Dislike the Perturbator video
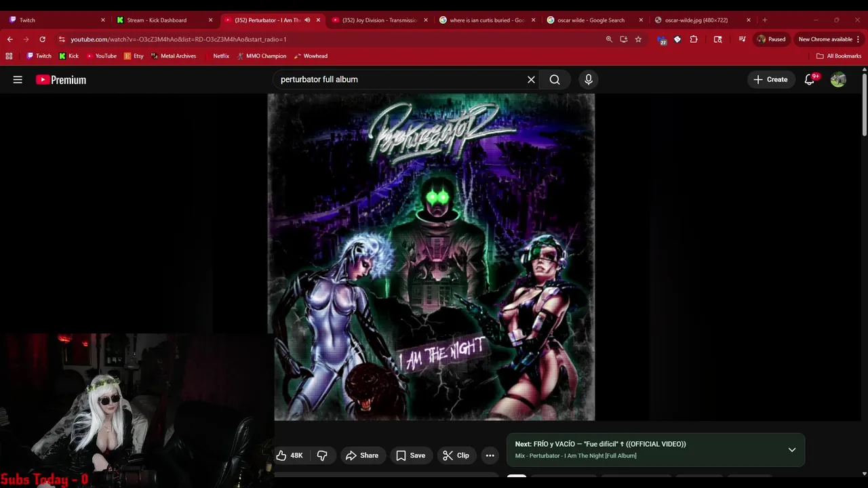 [322, 455]
